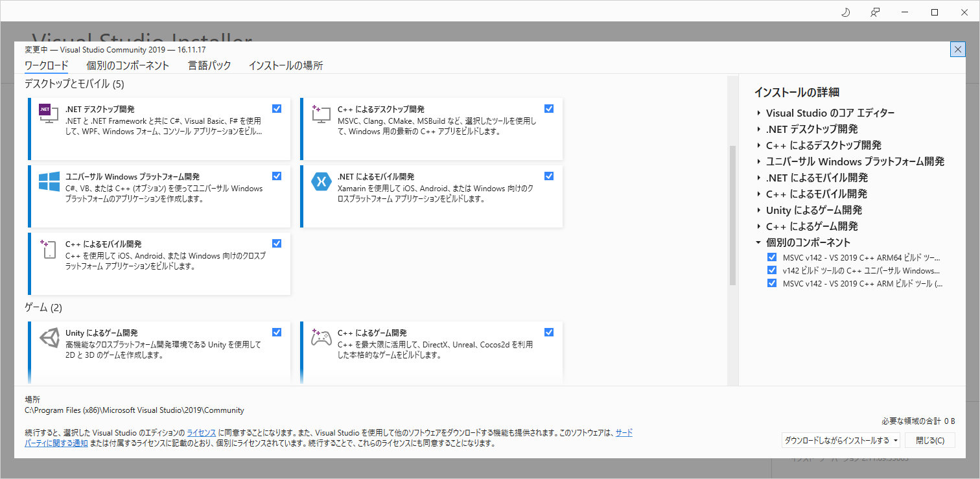Uncheck the .NET デスクトップ開発 workload checkbox

point(277,109)
